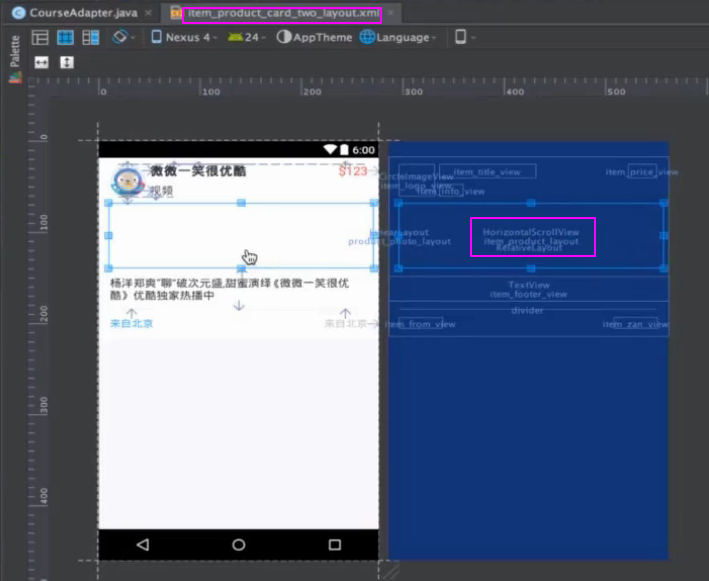The height and width of the screenshot is (581, 709).
Task: Open the layout variants phone dropdown
Action: pos(463,37)
